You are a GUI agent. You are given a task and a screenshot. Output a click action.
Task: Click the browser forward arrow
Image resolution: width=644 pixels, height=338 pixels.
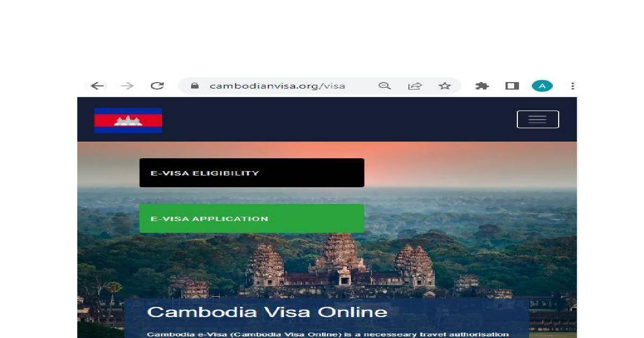[x=127, y=86]
